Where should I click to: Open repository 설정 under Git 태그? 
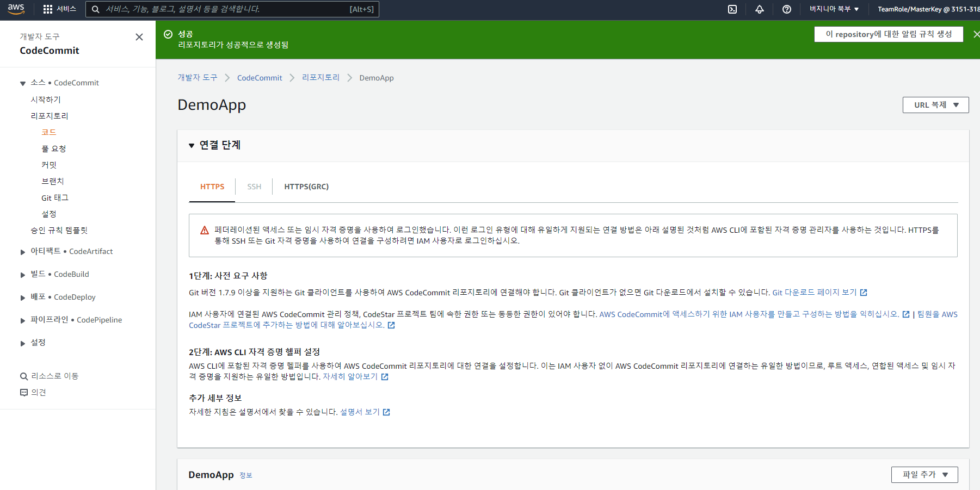(x=49, y=214)
